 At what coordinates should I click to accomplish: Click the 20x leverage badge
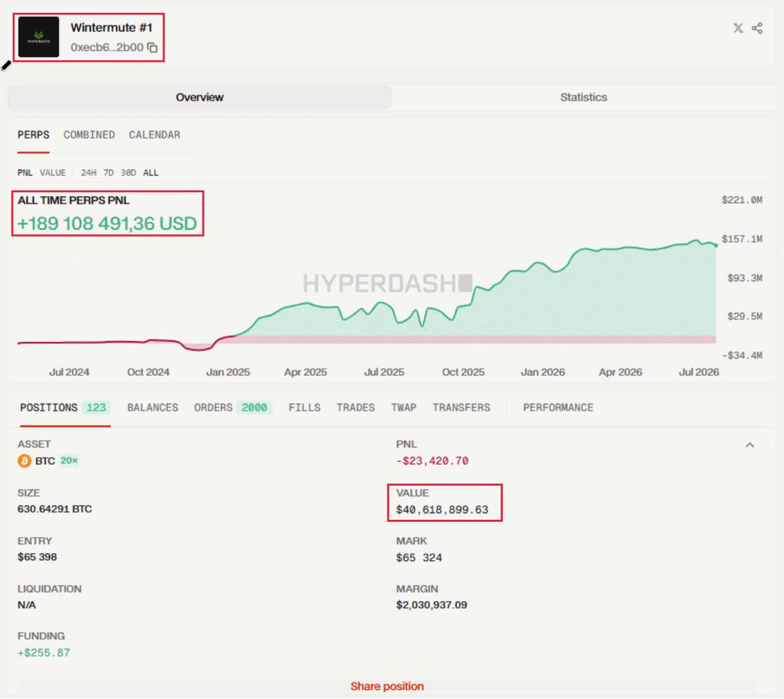tap(69, 461)
